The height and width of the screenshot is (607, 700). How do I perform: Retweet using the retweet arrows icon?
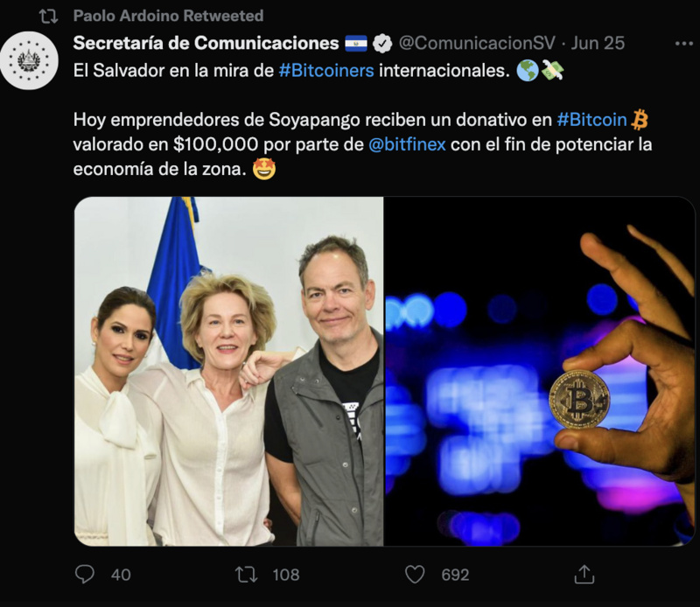coord(247,575)
